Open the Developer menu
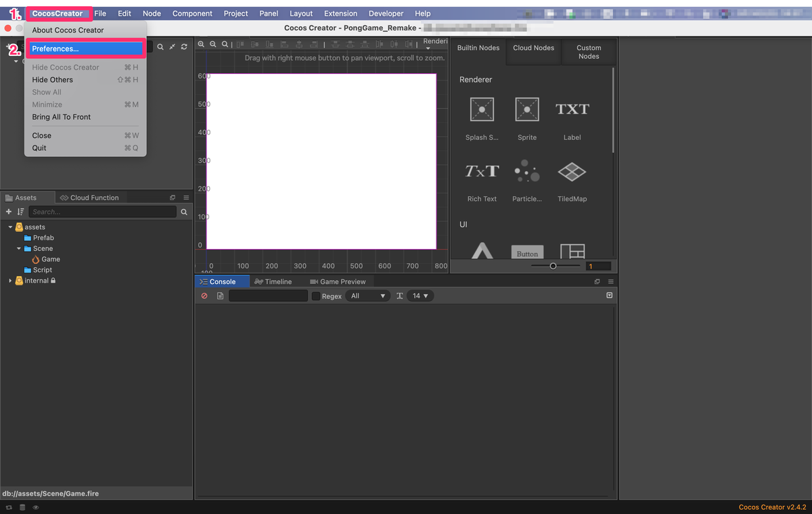The height and width of the screenshot is (514, 812). (x=386, y=14)
